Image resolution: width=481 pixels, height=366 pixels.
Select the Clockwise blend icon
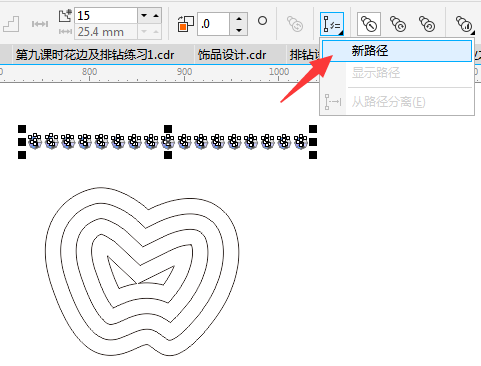point(398,24)
